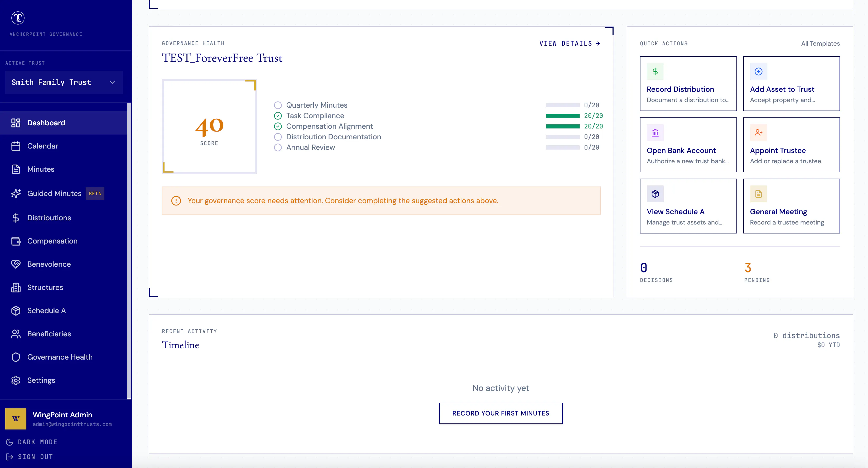Toggle Dark Mode

[32, 442]
